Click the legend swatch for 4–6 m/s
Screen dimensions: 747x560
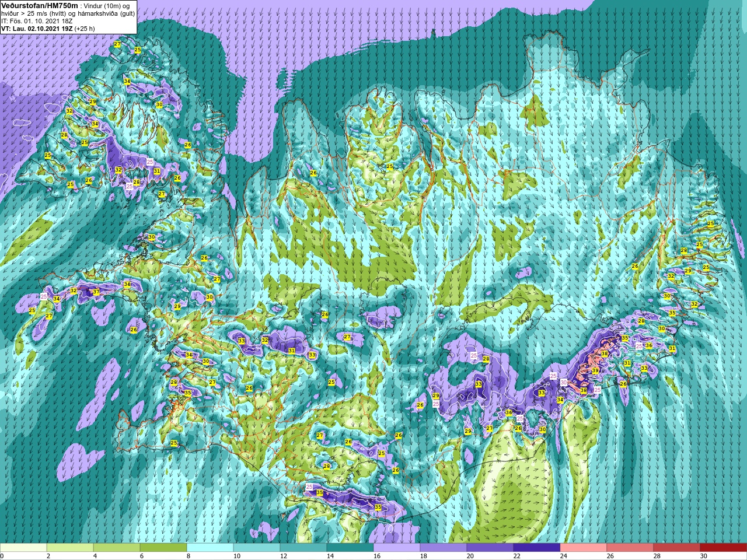[117, 548]
